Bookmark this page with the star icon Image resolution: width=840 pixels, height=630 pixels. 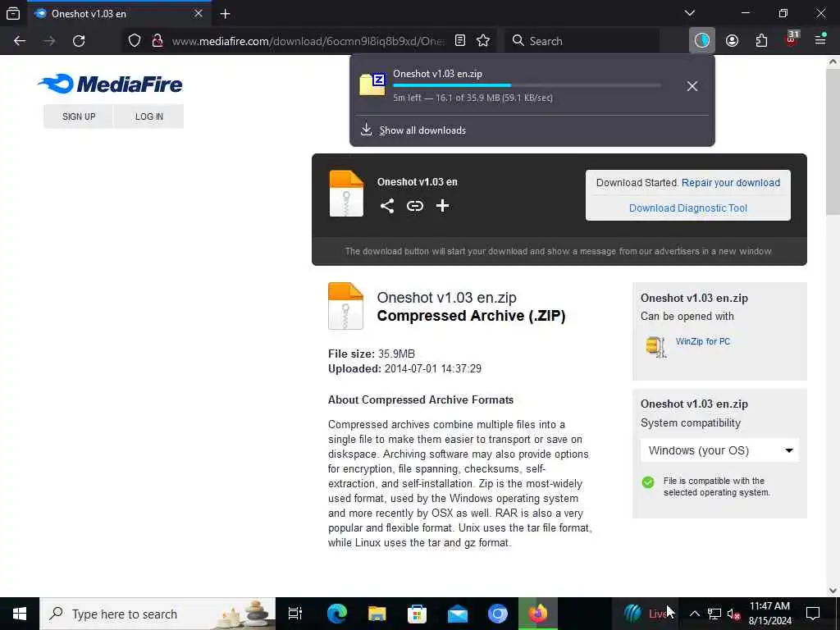pyautogui.click(x=483, y=41)
